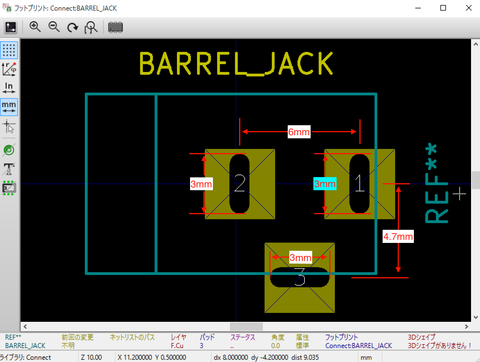Image resolution: width=480 pixels, height=362 pixels.
Task: Click the ネットリストのパス label
Action: (x=132, y=337)
